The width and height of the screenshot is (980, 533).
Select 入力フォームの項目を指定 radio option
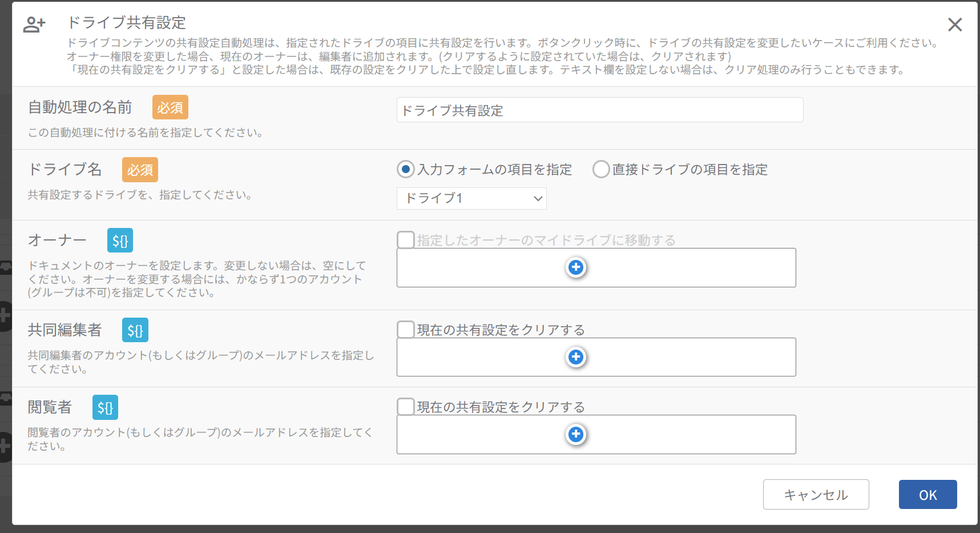point(406,169)
